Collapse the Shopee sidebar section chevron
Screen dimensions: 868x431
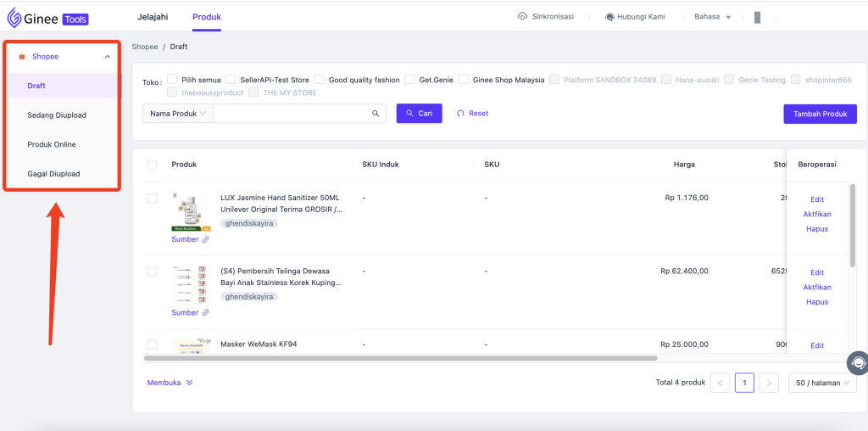[x=108, y=57]
